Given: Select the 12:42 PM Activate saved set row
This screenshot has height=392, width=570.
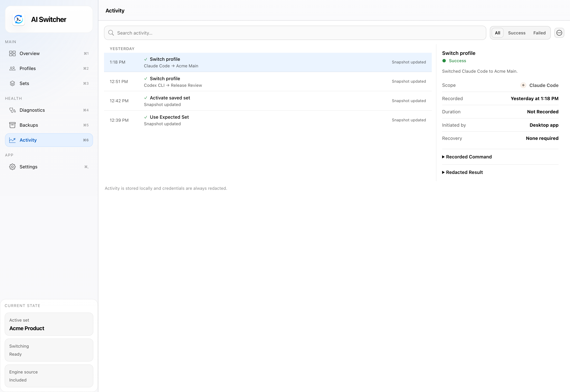Looking at the screenshot, I should click(x=268, y=101).
